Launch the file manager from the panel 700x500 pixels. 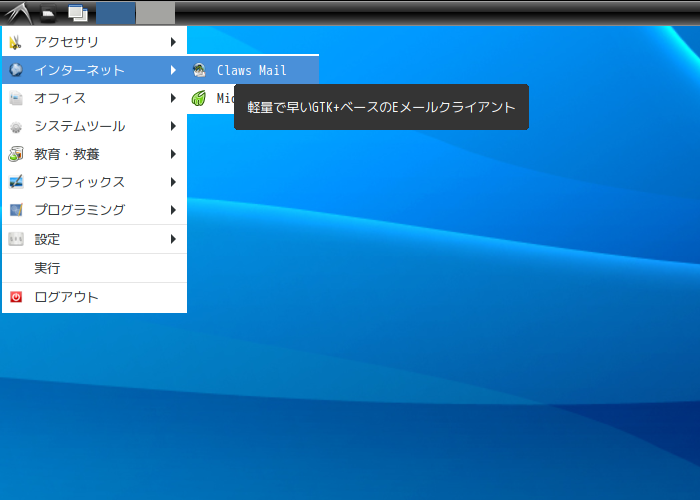pos(48,13)
